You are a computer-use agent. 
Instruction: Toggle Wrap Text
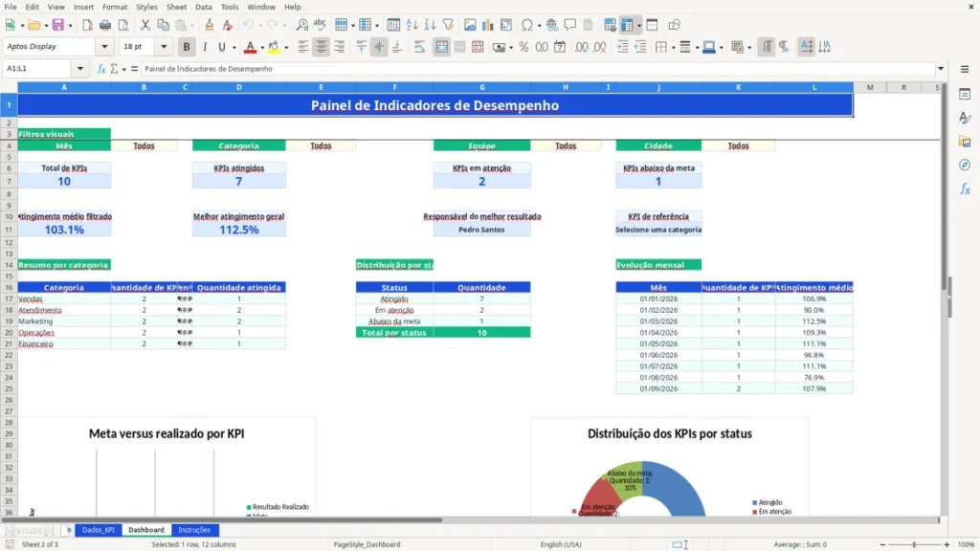point(419,47)
